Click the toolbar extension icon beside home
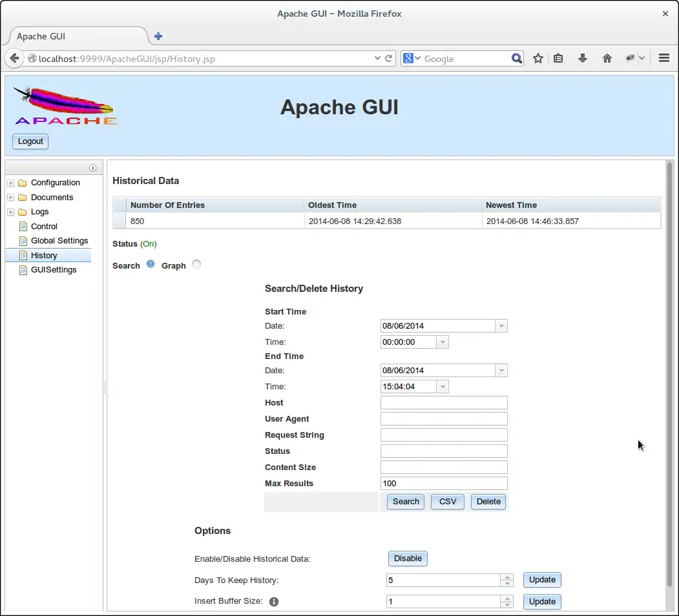679x616 pixels. (x=630, y=58)
